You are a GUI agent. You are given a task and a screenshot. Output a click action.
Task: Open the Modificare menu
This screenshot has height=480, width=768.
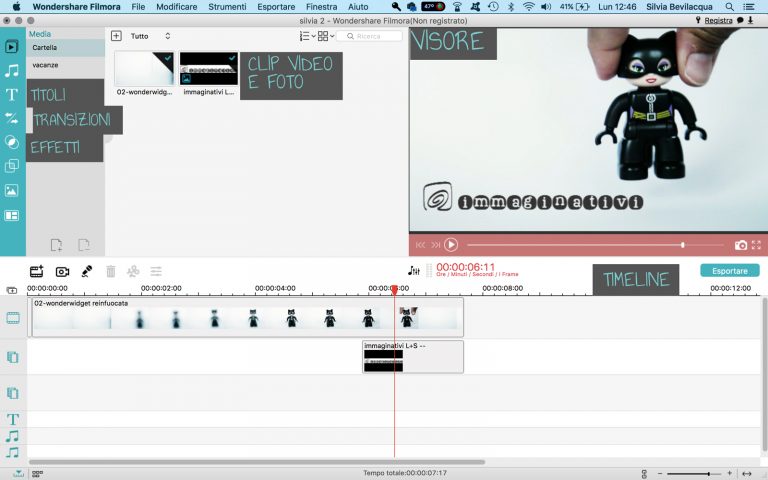pos(176,7)
